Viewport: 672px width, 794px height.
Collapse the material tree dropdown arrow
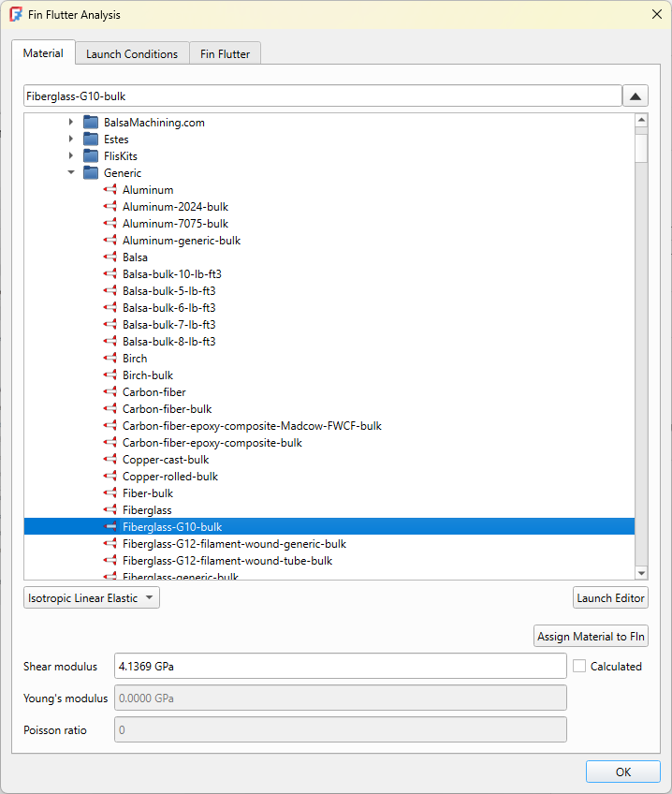[x=635, y=96]
